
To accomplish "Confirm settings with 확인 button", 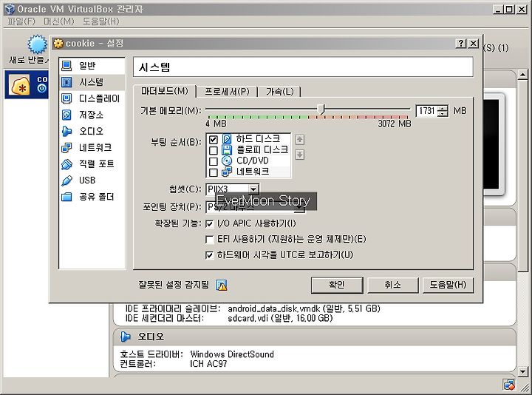I will click(337, 285).
